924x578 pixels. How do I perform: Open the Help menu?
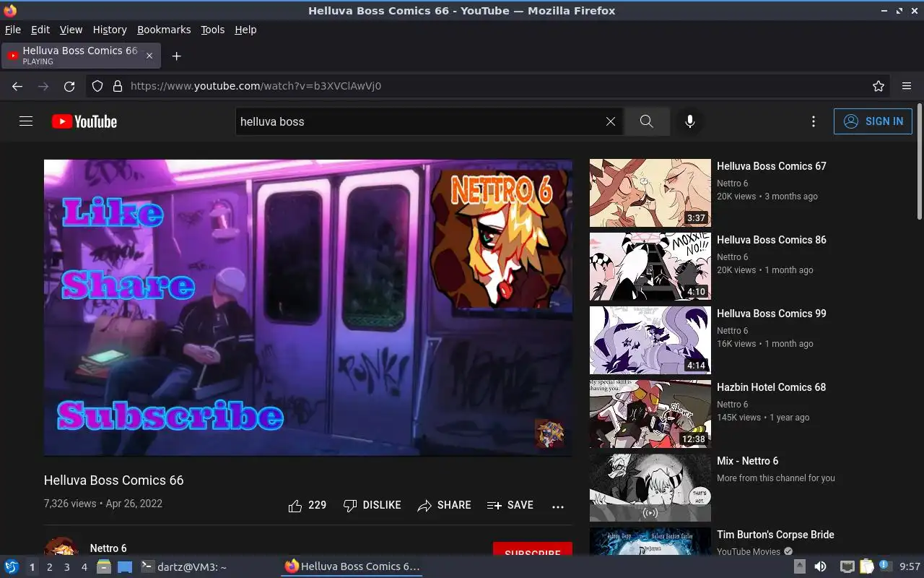click(x=245, y=30)
